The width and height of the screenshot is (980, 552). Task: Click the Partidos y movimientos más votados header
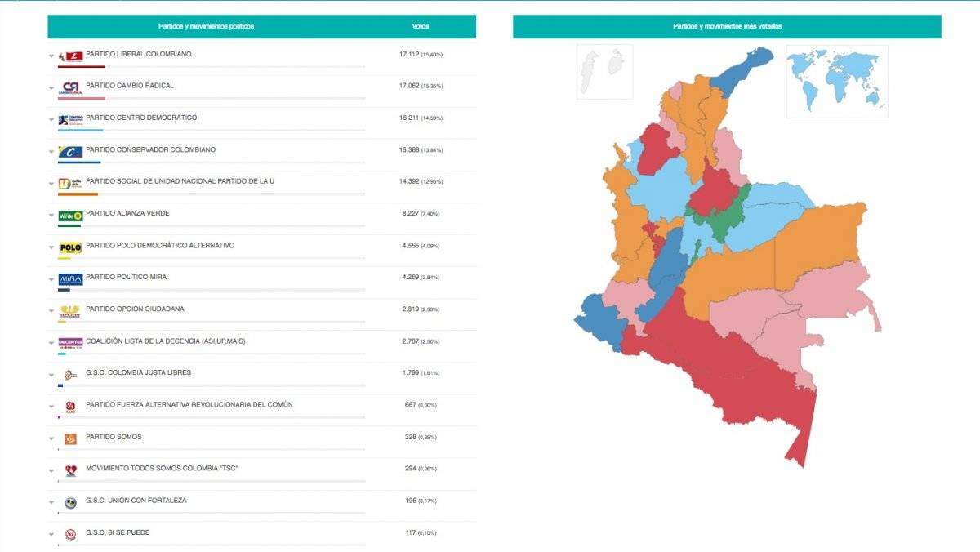(x=727, y=26)
